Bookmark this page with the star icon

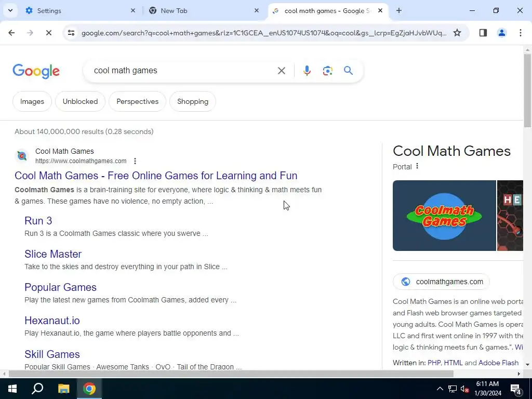[457, 33]
